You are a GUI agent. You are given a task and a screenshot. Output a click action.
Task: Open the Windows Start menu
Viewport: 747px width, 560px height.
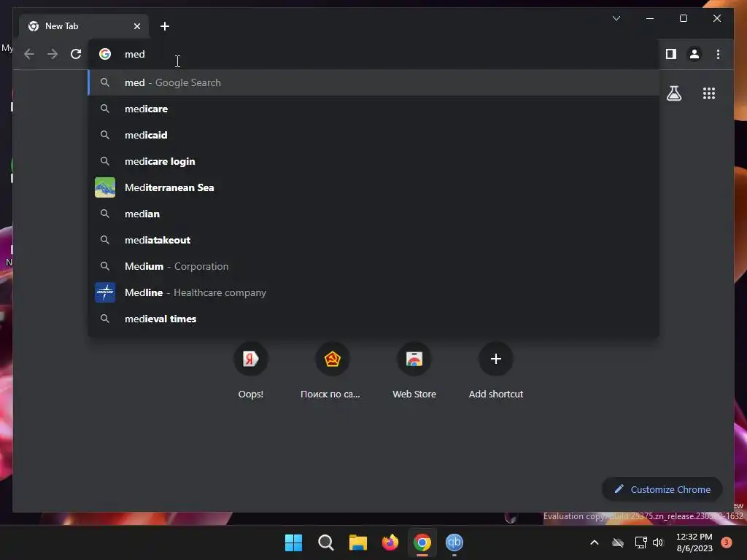[x=293, y=542]
